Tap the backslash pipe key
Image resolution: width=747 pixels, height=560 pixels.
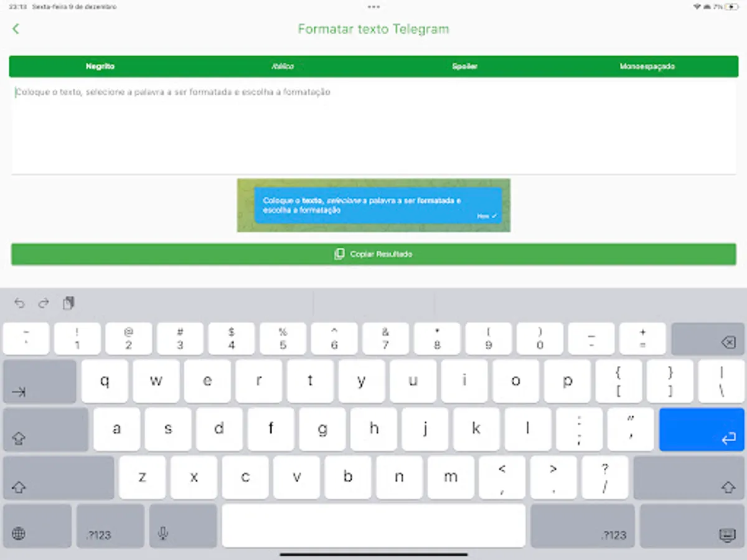(721, 381)
